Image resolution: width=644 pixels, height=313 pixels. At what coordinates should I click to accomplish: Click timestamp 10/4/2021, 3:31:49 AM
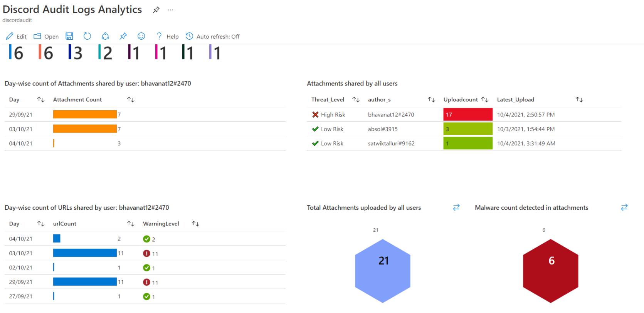pos(526,143)
